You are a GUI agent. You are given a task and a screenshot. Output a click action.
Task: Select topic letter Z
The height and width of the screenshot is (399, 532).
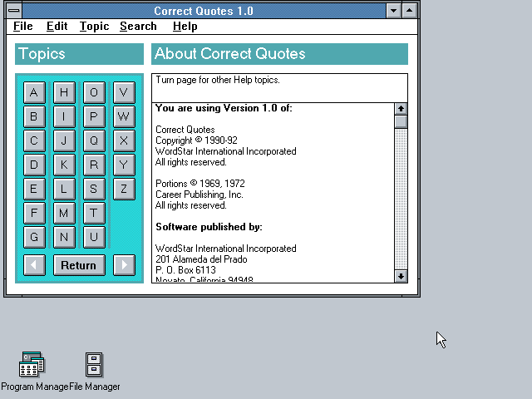[124, 189]
